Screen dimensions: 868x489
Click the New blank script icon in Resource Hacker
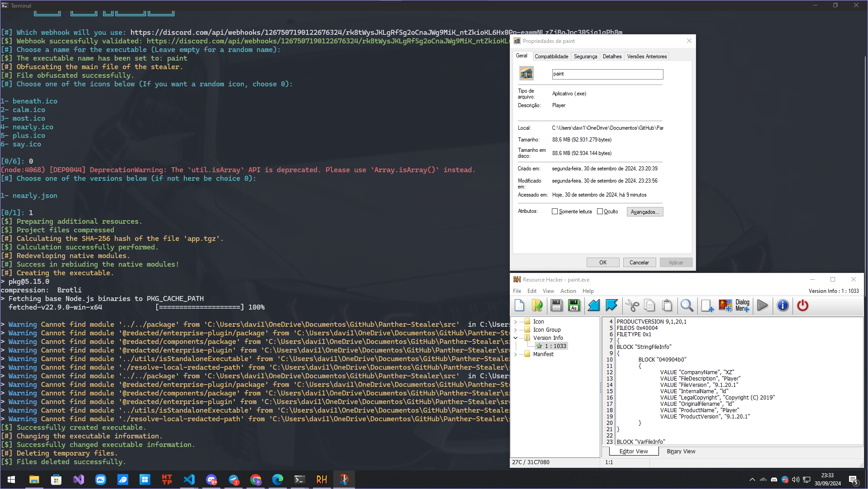pos(519,306)
